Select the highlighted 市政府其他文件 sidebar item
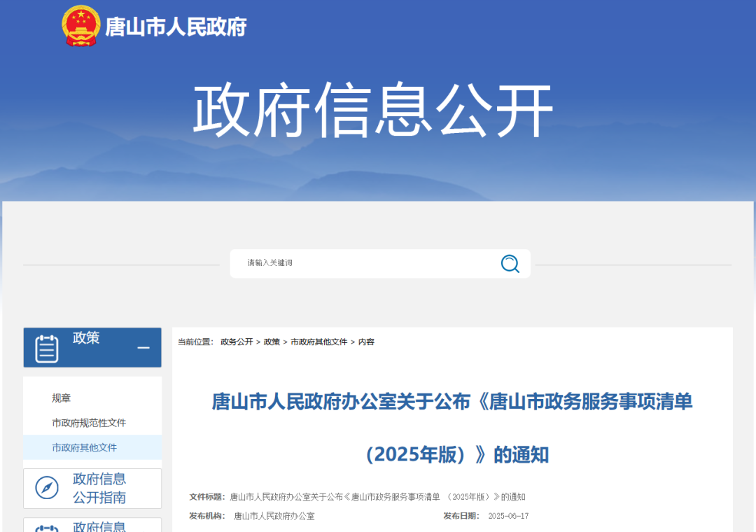This screenshot has width=756, height=532. coord(85,447)
